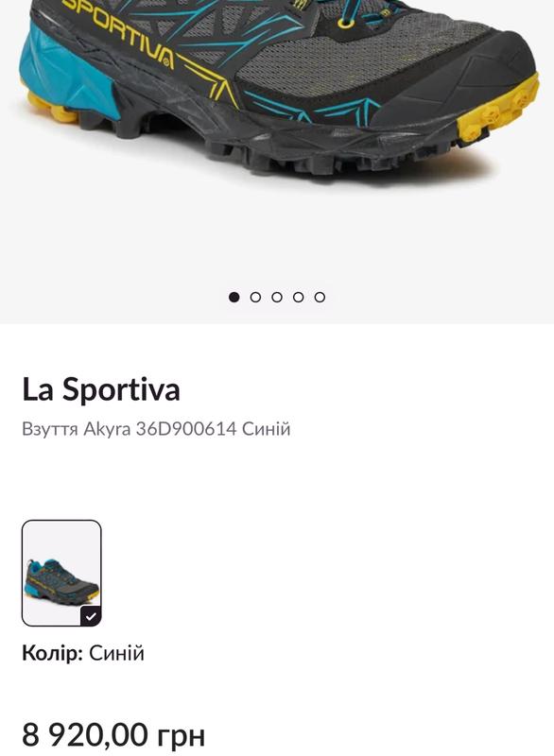This screenshot has height=756, width=554.
Task: Click the yellow lace eyelet on the shoe
Action: point(346,22)
